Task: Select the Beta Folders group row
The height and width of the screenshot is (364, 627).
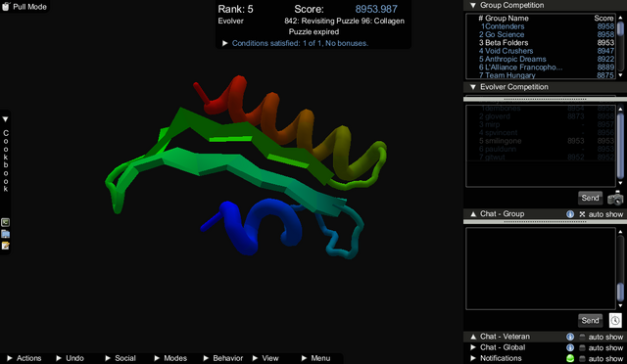Action: click(x=547, y=42)
